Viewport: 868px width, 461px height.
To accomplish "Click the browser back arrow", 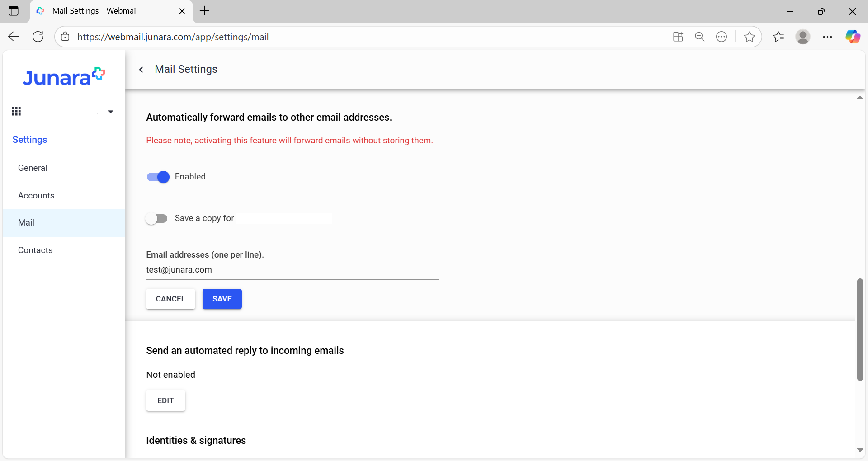I will click(x=14, y=37).
